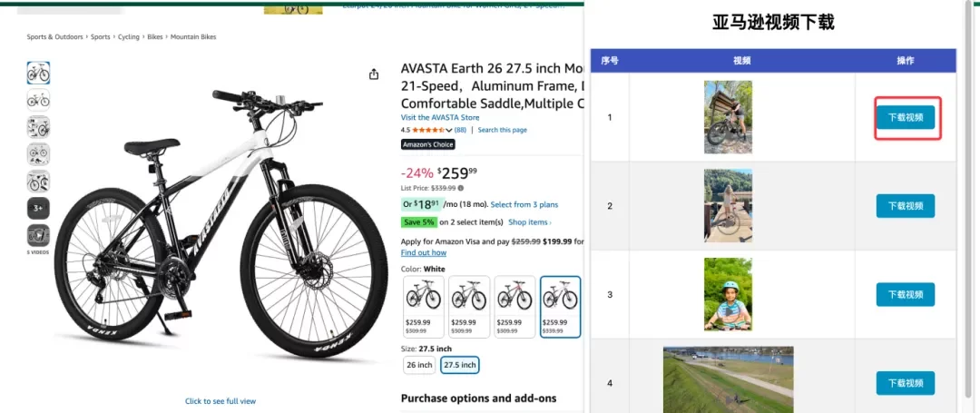
Task: Click the List Price info icon
Action: click(461, 188)
